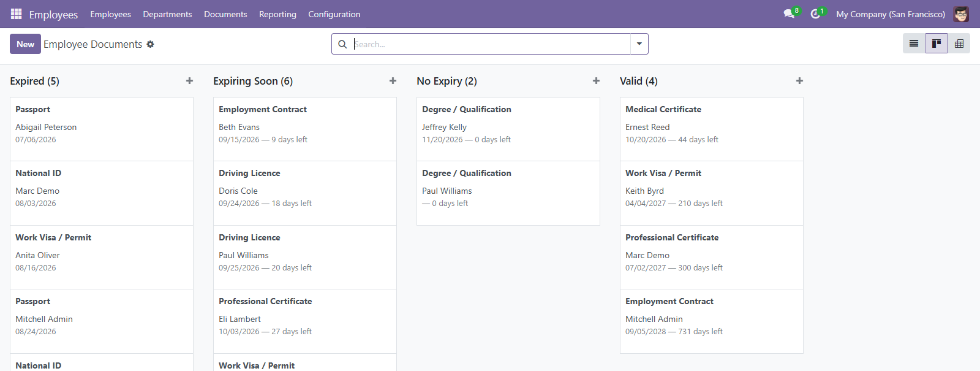This screenshot has height=371, width=980.
Task: Open Ernest Reed's Medical Certificate card
Action: tap(712, 129)
